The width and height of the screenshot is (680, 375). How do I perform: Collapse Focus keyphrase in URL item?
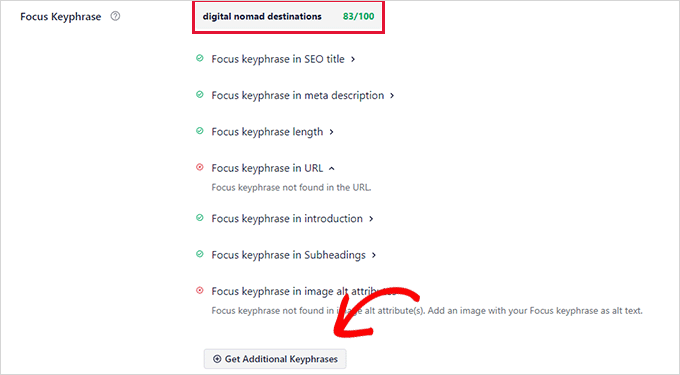[x=332, y=168]
